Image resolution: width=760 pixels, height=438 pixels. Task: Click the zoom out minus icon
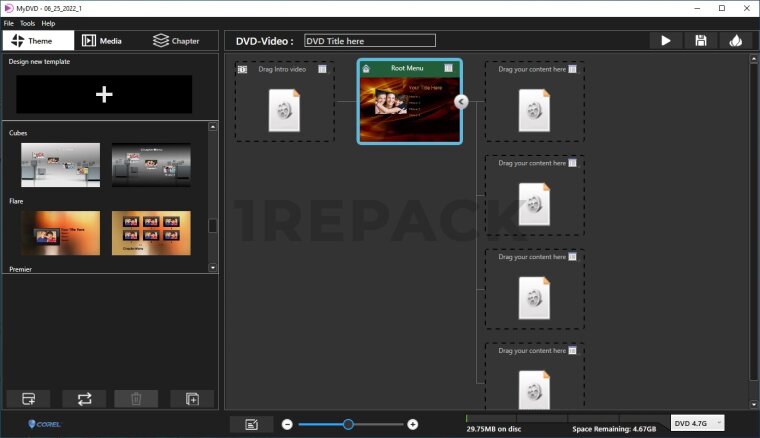(287, 424)
